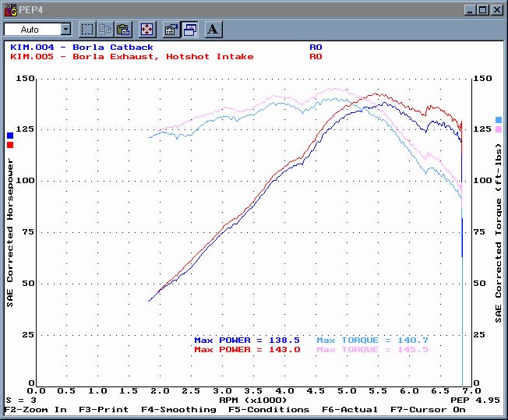This screenshot has height=420, width=508.
Task: Click the light blue torque legend square
Action: click(499, 120)
